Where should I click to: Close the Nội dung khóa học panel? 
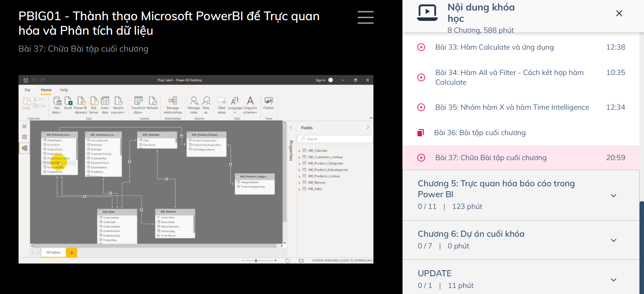[x=619, y=13]
